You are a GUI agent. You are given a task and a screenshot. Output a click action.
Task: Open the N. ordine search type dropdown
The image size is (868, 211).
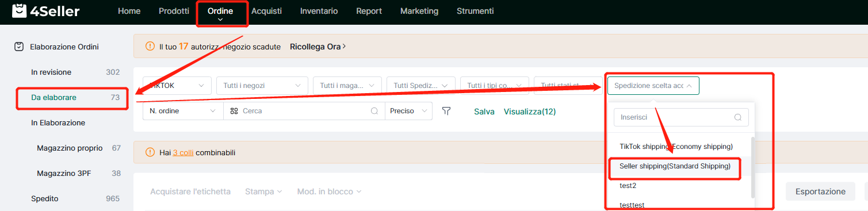(183, 111)
